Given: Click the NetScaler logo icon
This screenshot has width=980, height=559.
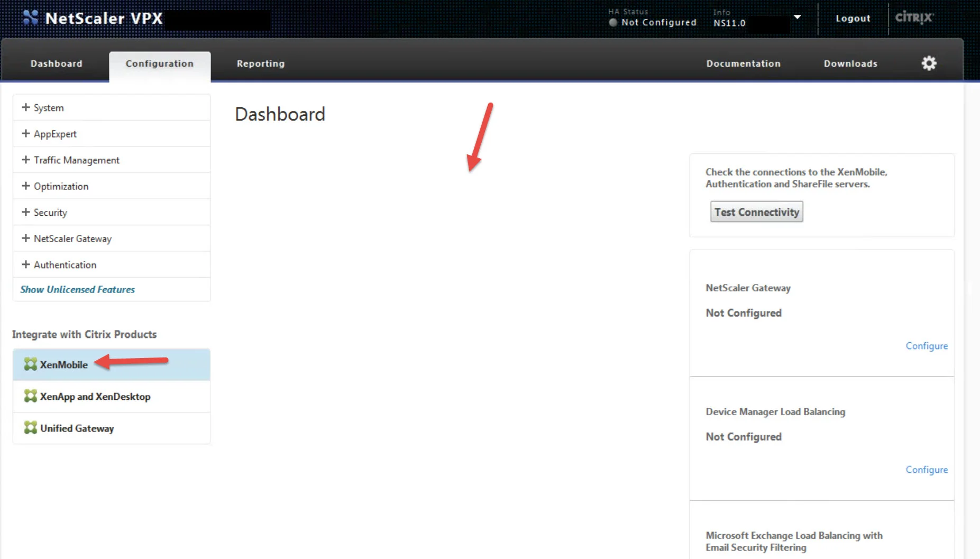Looking at the screenshot, I should tap(31, 18).
